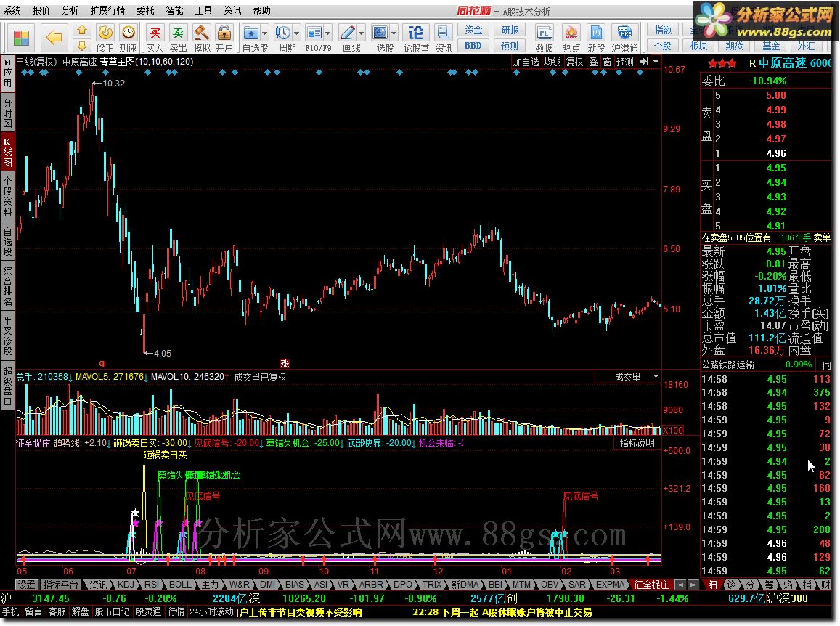This screenshot has height=626, width=840.
Task: Open the 扩展行情 menu
Action: tap(107, 10)
